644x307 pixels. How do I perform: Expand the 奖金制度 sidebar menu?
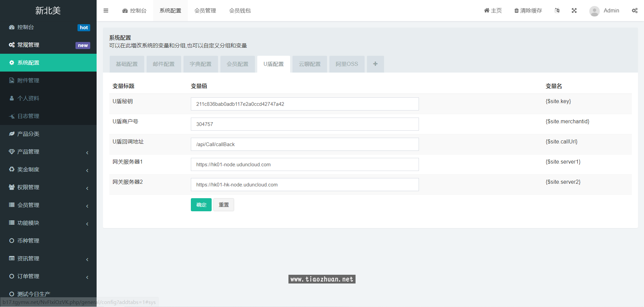coord(48,170)
